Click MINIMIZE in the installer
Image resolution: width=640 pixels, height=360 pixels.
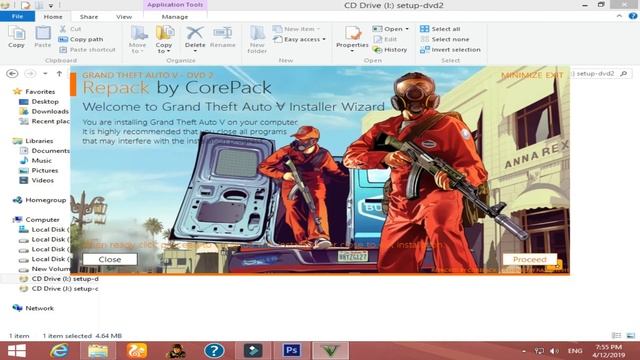[522, 75]
